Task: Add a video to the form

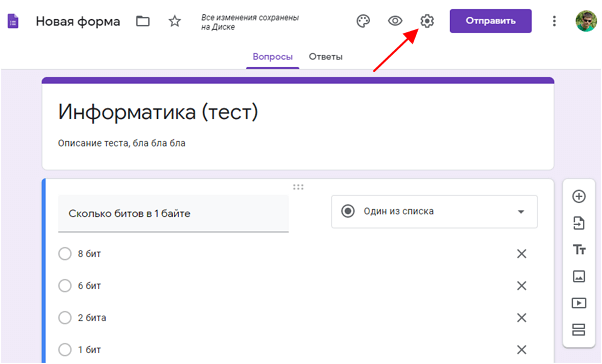Action: 579,303
